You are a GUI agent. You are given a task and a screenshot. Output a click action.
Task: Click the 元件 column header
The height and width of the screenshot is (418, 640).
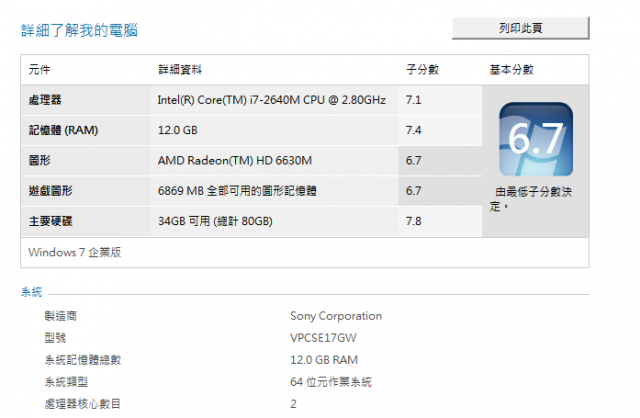click(x=40, y=70)
